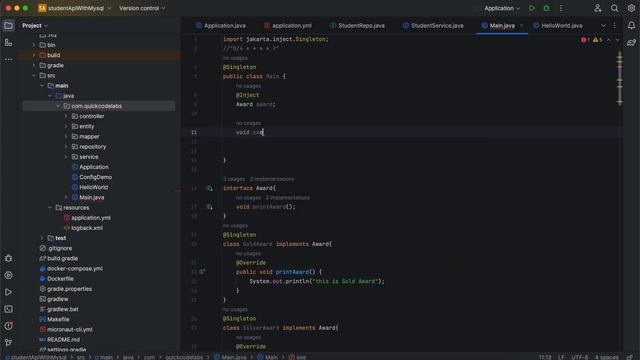Viewport: 640px width, 360px height.
Task: Expand the controller package
Action: click(x=66, y=116)
